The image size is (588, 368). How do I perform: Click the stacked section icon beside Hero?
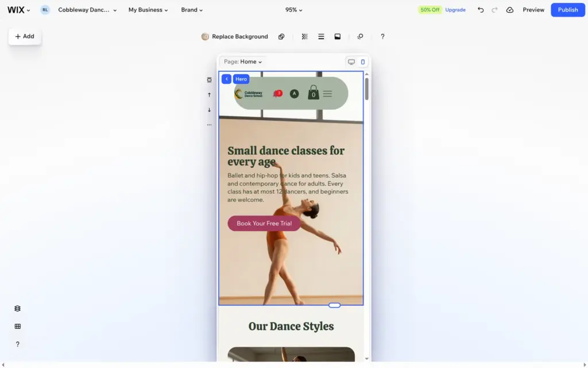(209, 79)
